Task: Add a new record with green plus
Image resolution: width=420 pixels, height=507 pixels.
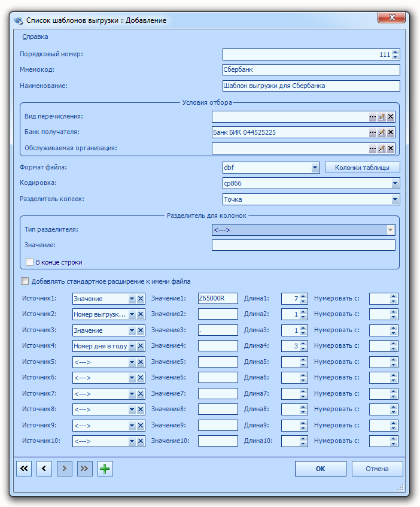Action: coord(105,469)
